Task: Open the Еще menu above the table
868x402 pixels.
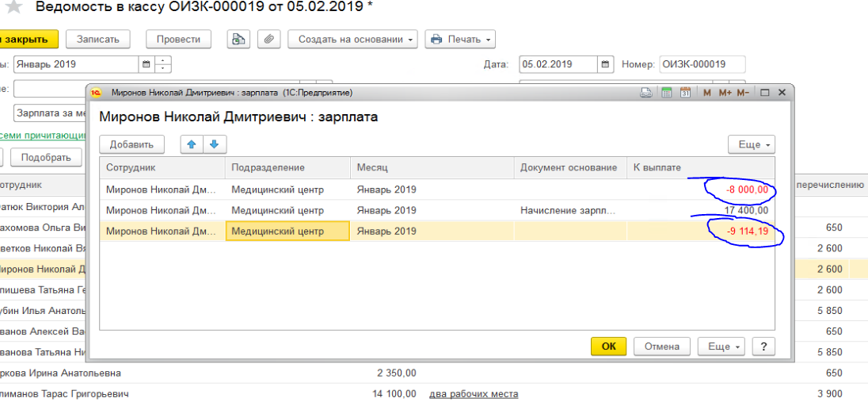Action: pos(750,144)
